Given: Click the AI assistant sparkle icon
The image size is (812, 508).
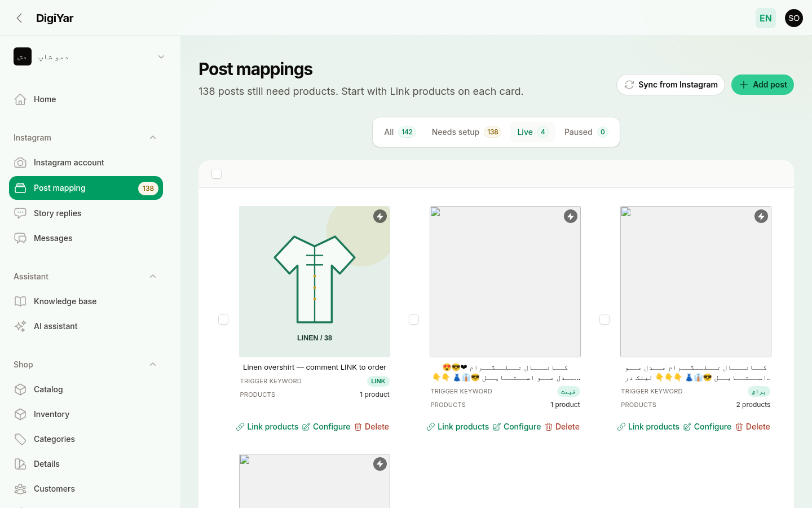Looking at the screenshot, I should 20,326.
